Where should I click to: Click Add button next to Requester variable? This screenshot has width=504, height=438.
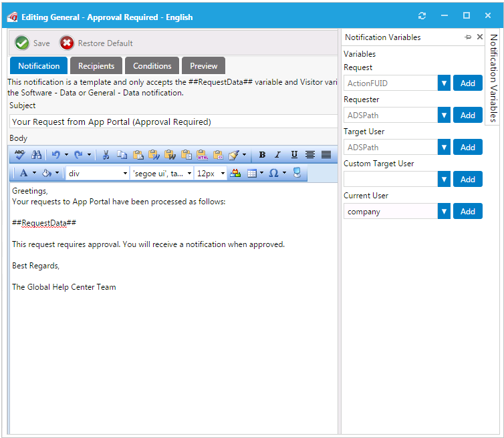click(x=468, y=116)
